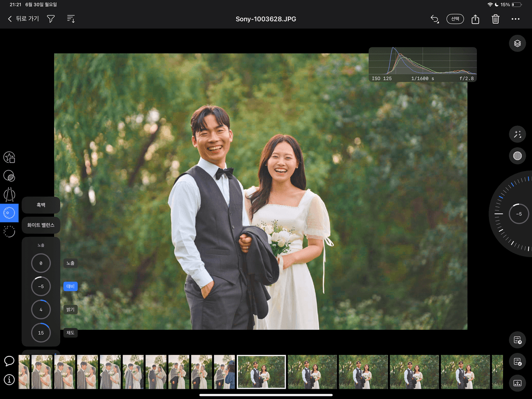The image size is (532, 399).
Task: Open the filter funnel icon
Action: pyautogui.click(x=51, y=19)
